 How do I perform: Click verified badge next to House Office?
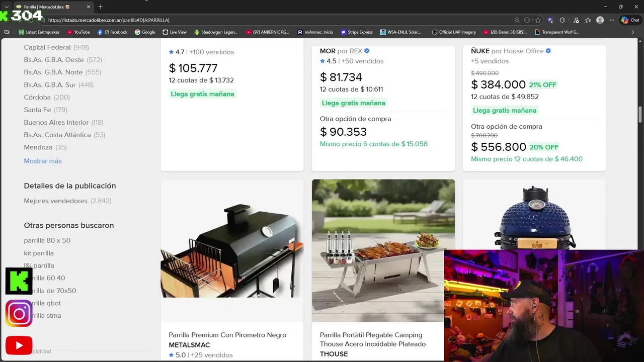click(x=548, y=51)
